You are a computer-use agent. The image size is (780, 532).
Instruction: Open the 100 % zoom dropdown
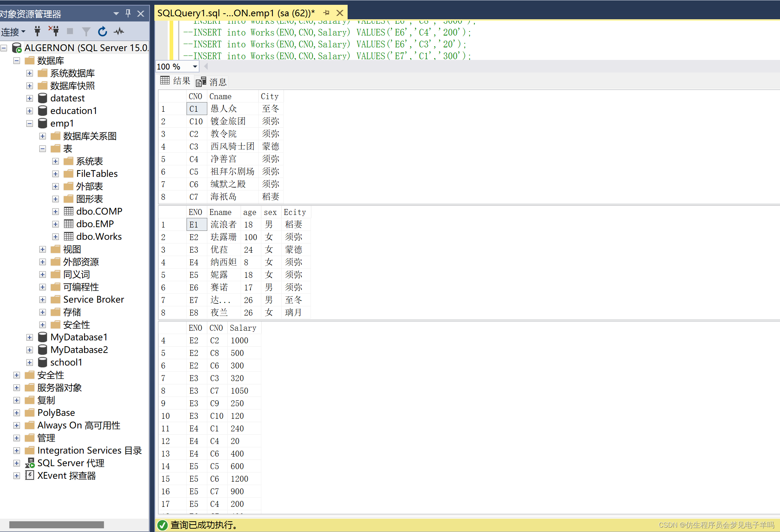pyautogui.click(x=195, y=67)
